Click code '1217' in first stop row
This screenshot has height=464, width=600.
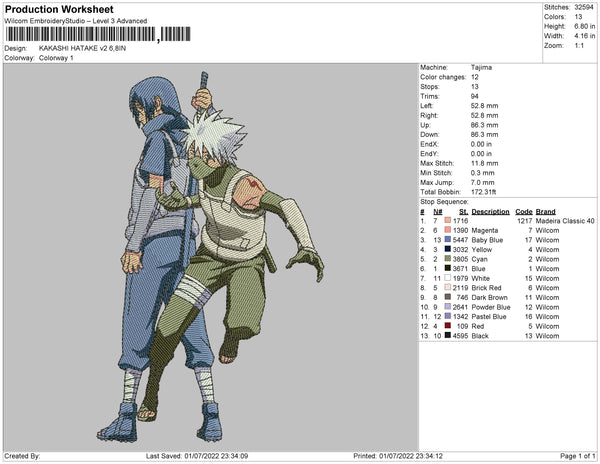(525, 221)
